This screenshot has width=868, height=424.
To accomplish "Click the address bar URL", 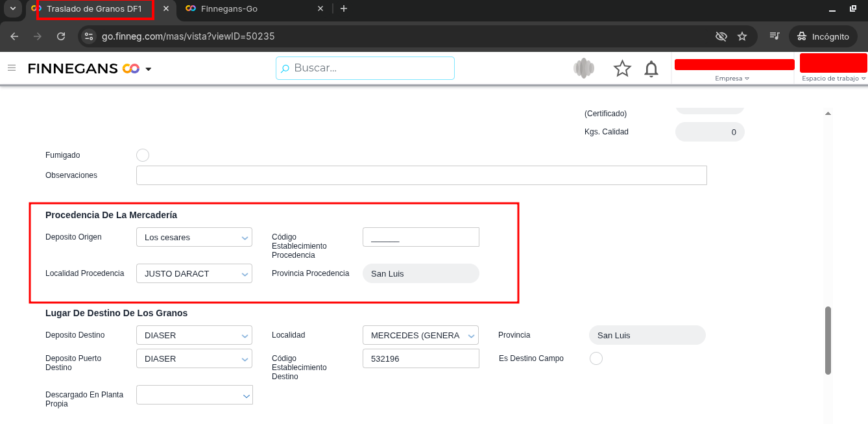I will 188,36.
